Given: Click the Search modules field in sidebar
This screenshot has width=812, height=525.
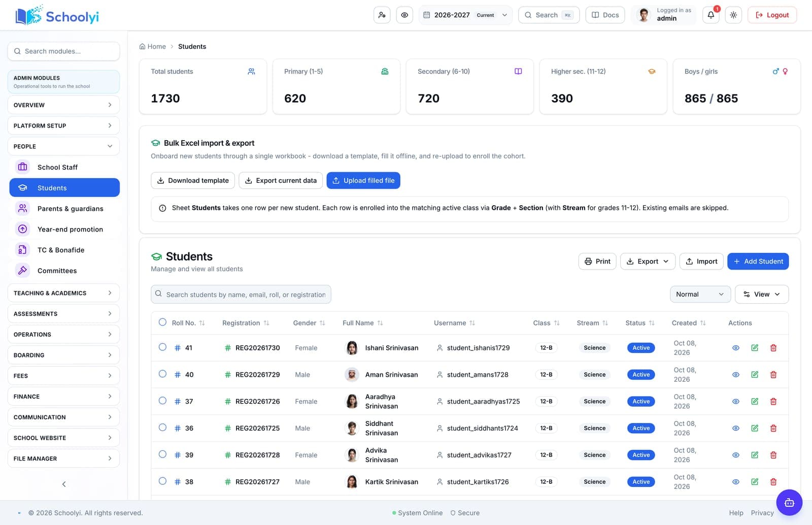Looking at the screenshot, I should 63,51.
